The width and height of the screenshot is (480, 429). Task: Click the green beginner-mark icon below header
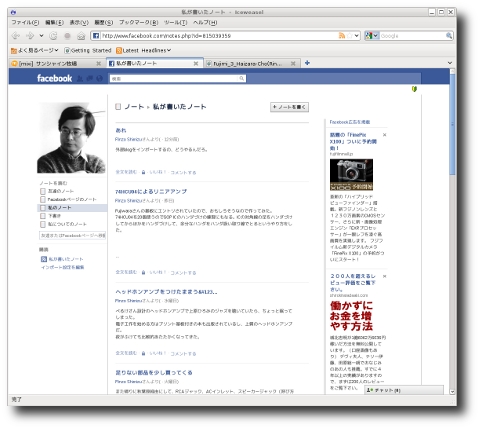414,89
